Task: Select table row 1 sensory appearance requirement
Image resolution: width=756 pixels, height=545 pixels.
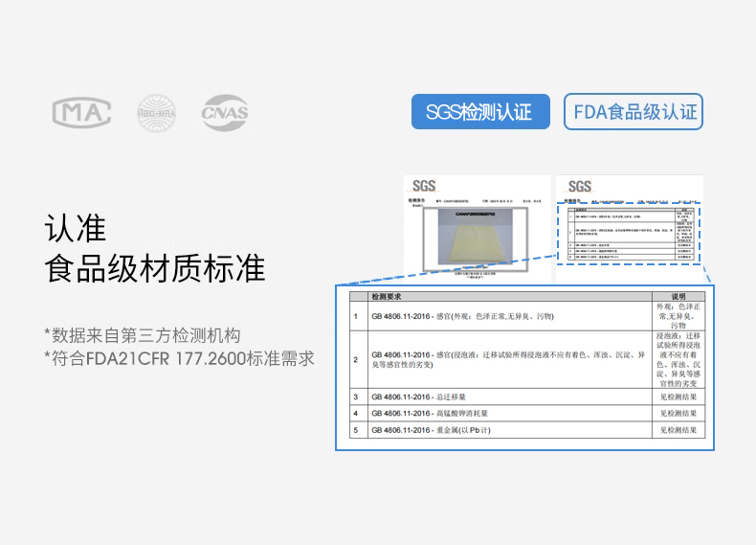Action: tap(459, 316)
